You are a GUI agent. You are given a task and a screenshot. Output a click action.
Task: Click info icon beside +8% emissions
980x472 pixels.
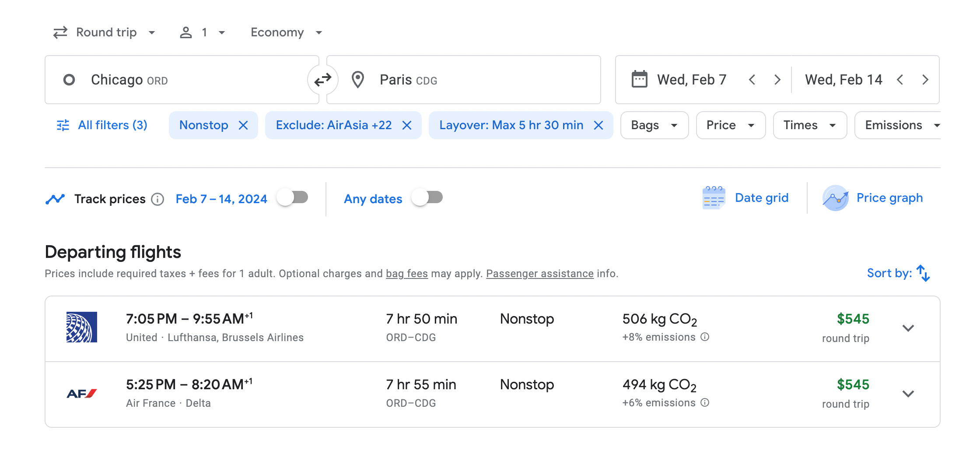705,337
